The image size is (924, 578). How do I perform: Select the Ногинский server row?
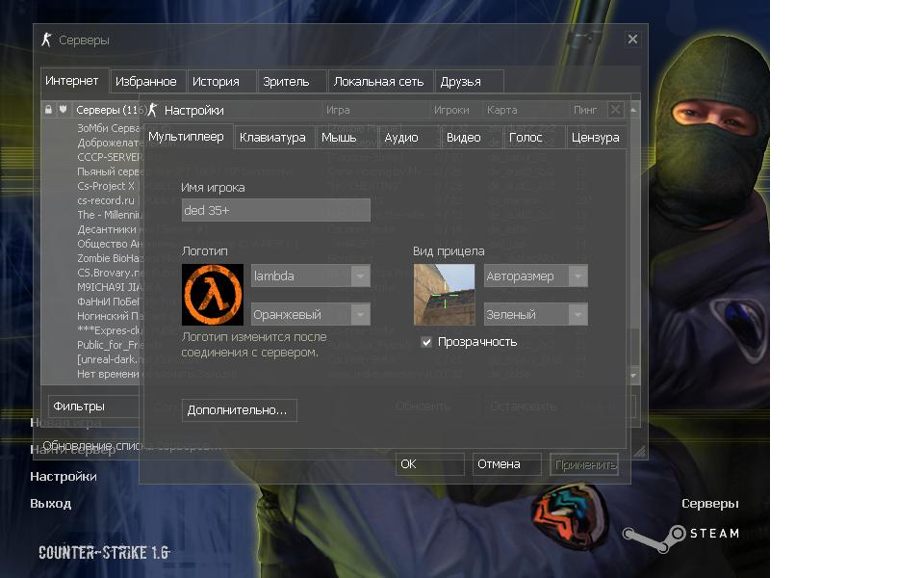[x=110, y=316]
